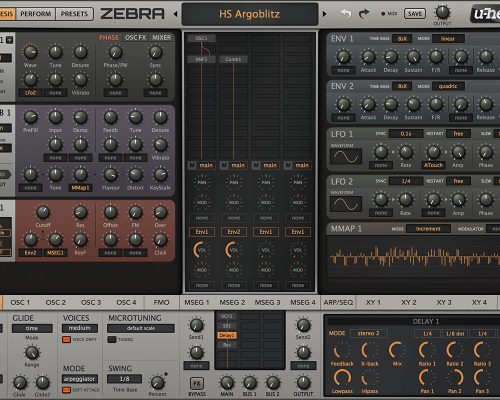Open the LFO 1 sync 0.1s dropdown

pyautogui.click(x=406, y=134)
